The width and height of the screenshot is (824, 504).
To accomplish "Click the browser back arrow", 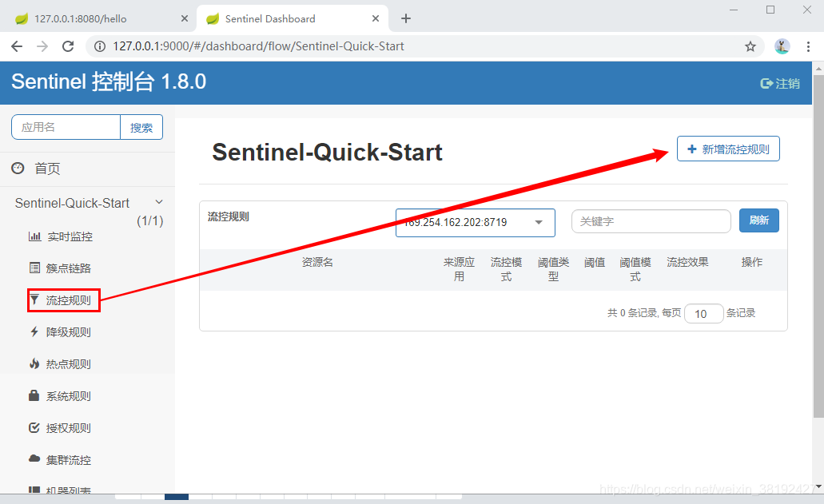I will click(17, 46).
